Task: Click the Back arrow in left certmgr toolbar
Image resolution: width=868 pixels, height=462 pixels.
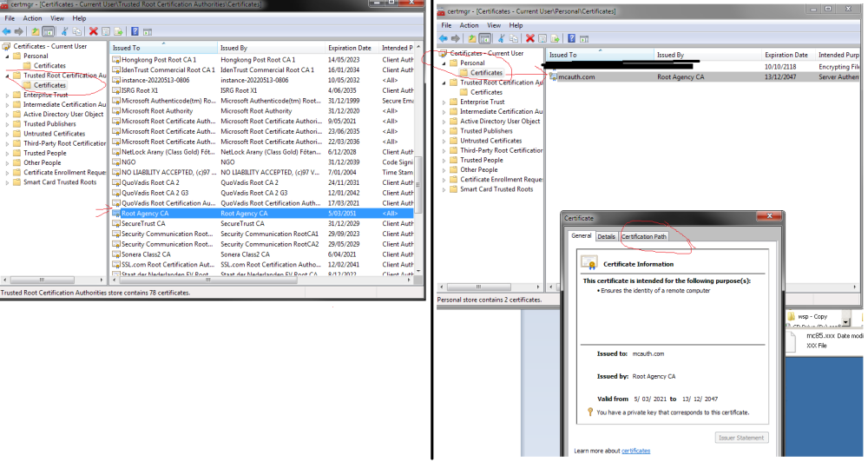Action: point(6,31)
